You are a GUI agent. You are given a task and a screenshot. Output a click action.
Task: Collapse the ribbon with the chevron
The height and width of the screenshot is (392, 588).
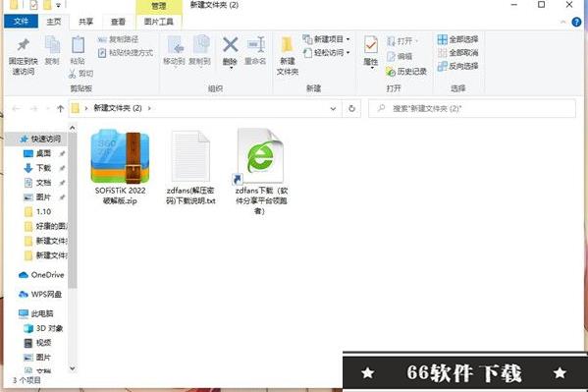(563, 23)
